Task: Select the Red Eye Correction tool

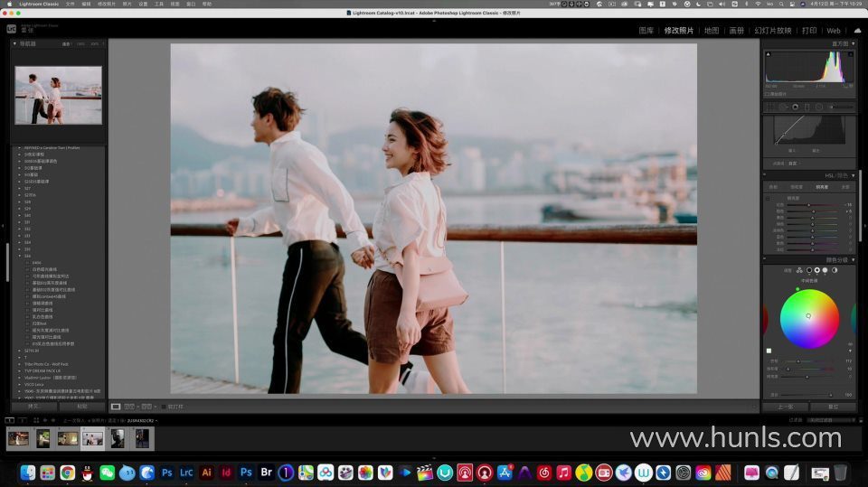Action: [x=795, y=107]
